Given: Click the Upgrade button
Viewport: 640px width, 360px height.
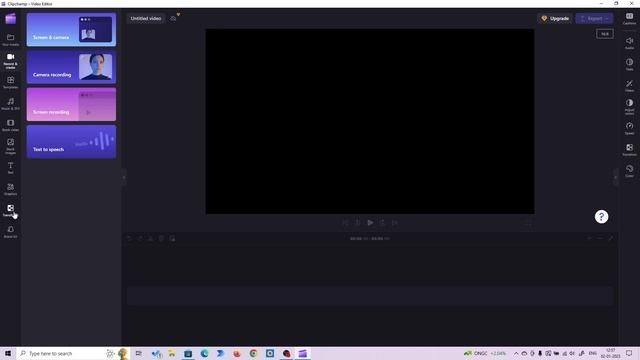Looking at the screenshot, I should tap(555, 18).
